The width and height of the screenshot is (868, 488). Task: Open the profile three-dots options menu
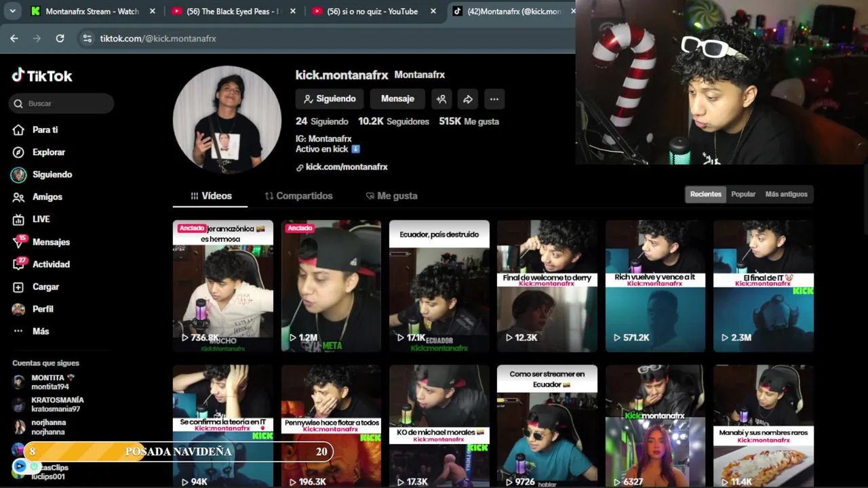click(x=494, y=99)
